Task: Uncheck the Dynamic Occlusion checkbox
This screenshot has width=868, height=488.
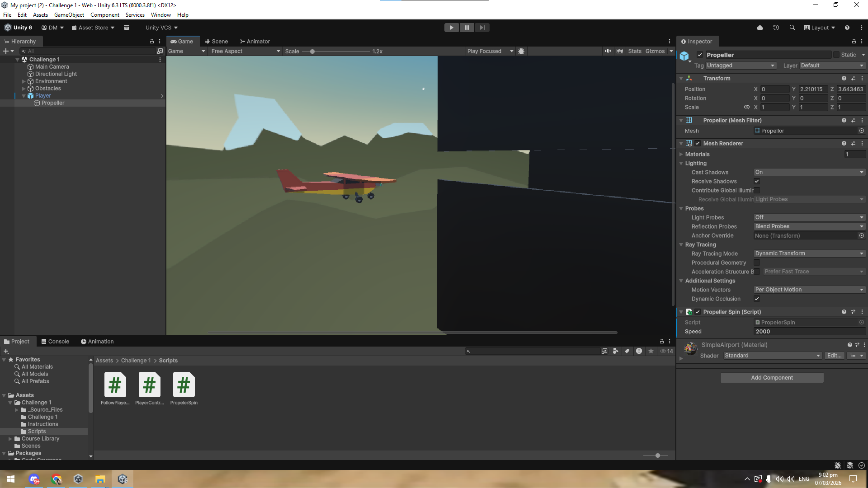Action: point(757,299)
